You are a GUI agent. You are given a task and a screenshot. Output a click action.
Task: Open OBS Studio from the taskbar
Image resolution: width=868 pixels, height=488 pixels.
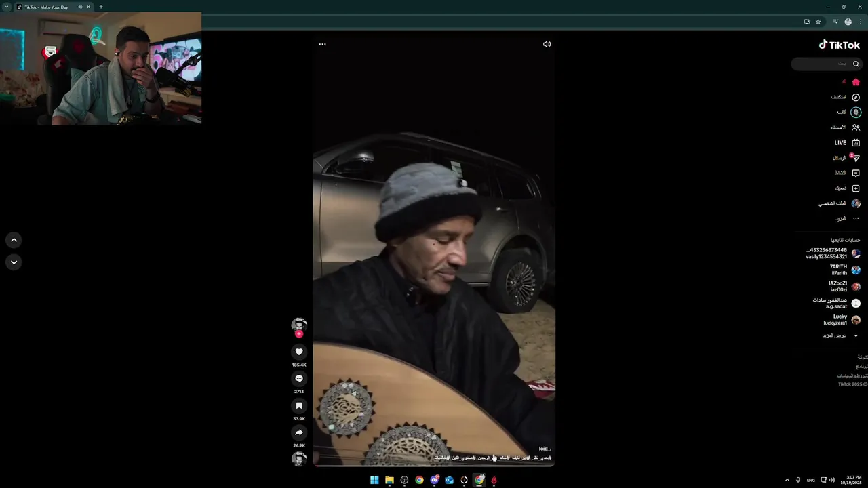(x=404, y=480)
